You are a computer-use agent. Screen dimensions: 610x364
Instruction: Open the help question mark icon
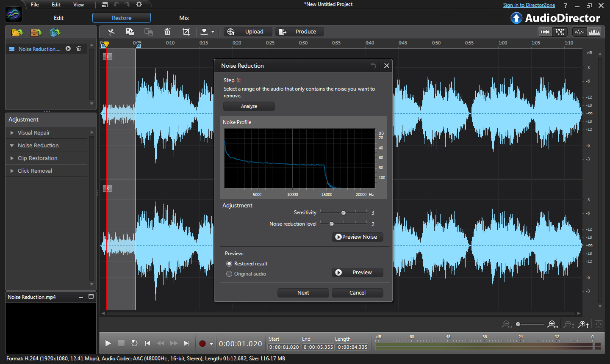coord(565,6)
